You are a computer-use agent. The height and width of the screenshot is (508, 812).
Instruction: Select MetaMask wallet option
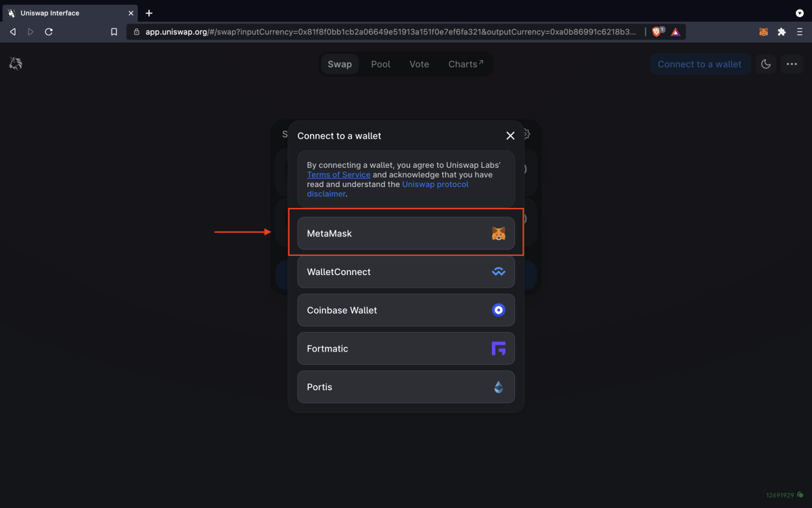point(405,234)
